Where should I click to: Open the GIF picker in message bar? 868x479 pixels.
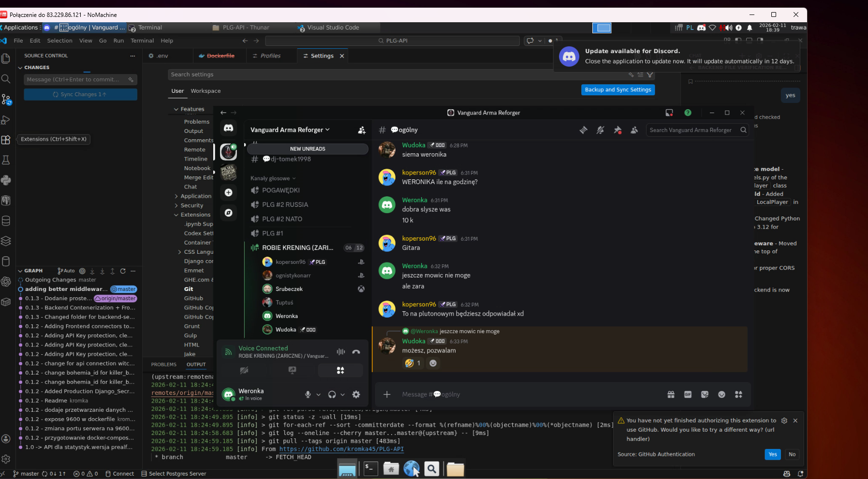coord(688,394)
